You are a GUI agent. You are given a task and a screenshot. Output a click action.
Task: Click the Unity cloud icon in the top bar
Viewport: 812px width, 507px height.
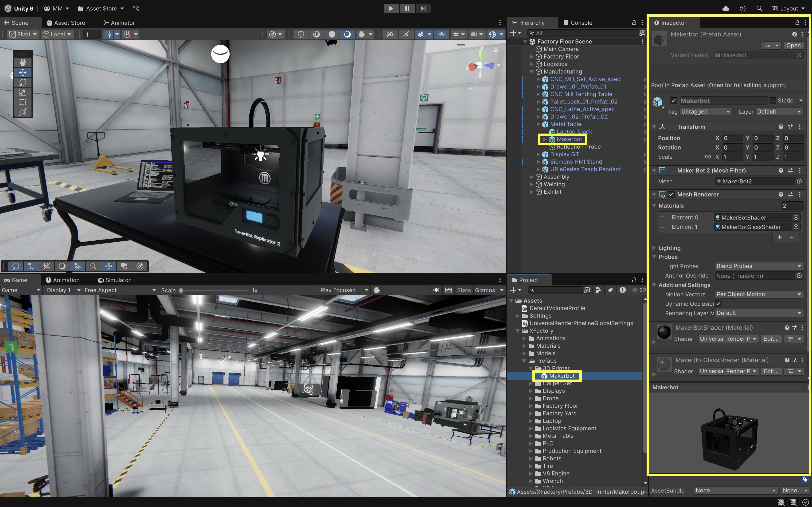click(x=726, y=8)
